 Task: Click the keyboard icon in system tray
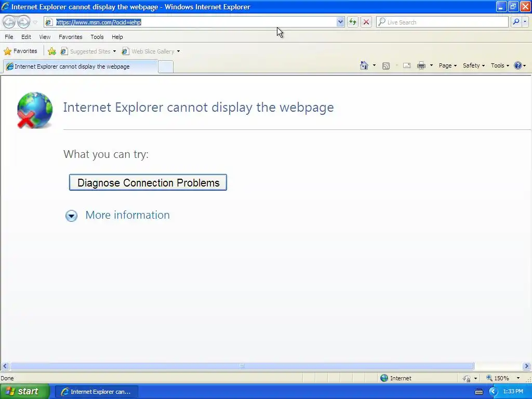(478, 392)
